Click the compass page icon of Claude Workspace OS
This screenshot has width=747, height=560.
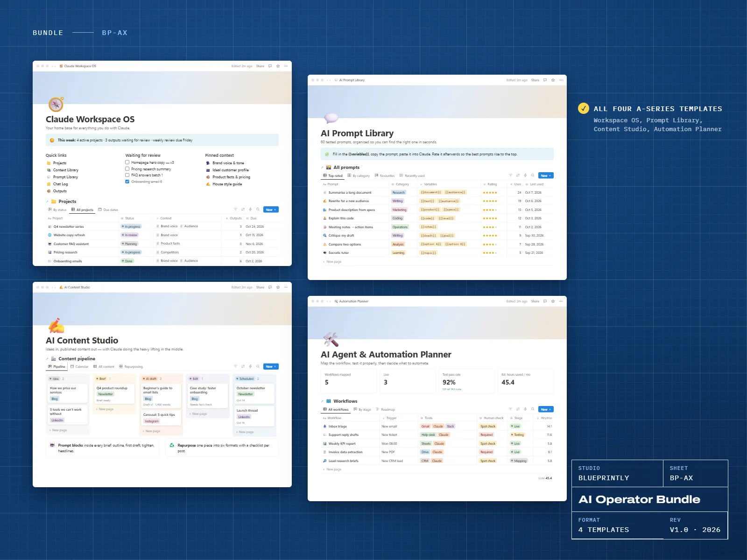pyautogui.click(x=56, y=104)
